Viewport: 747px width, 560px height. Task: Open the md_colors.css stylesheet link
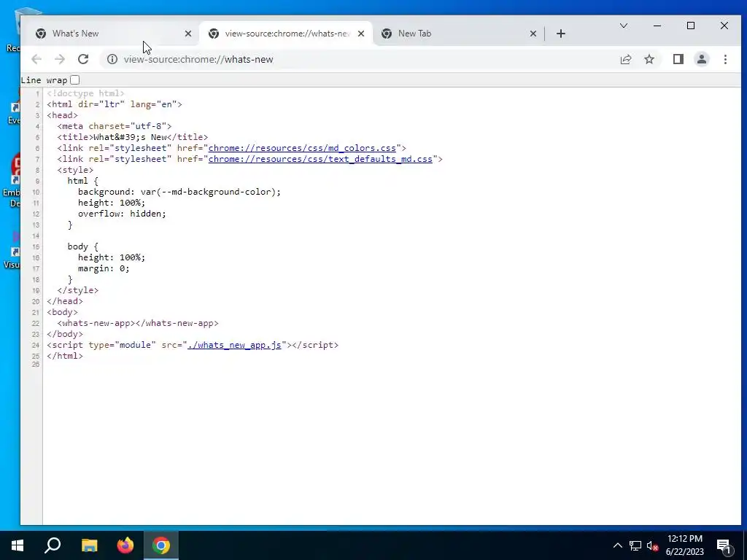point(302,148)
